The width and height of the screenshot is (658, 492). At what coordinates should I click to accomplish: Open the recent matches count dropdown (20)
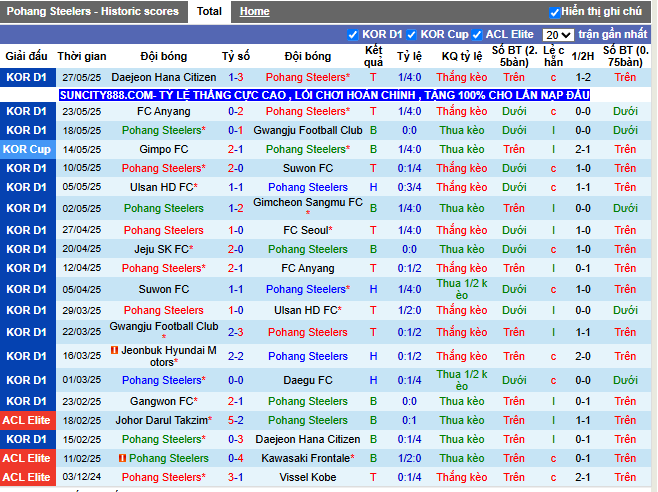tap(558, 35)
